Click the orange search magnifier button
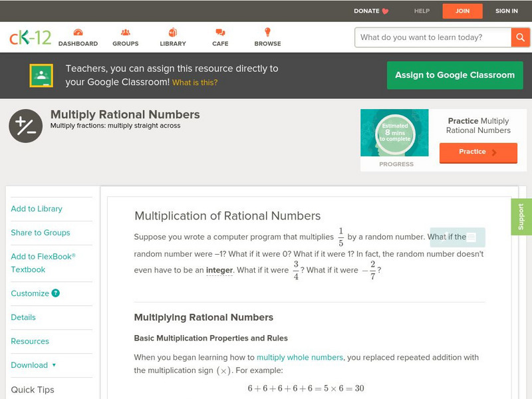 pos(519,37)
